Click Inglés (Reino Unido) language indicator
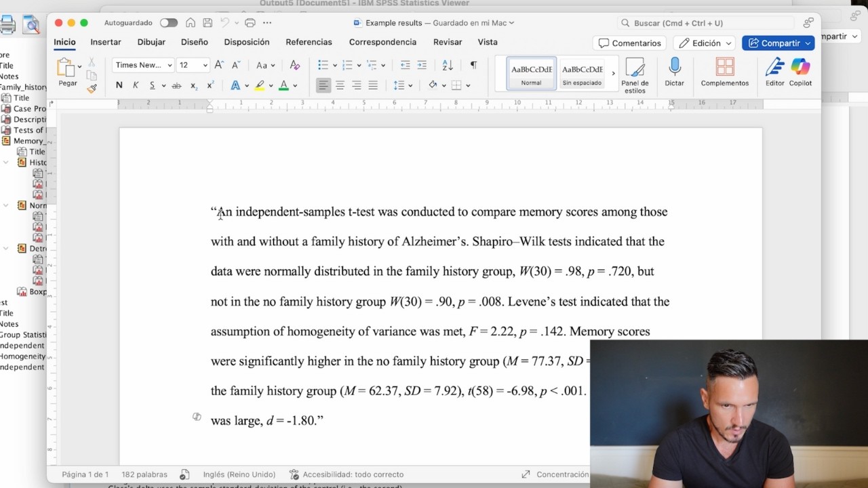 (239, 474)
